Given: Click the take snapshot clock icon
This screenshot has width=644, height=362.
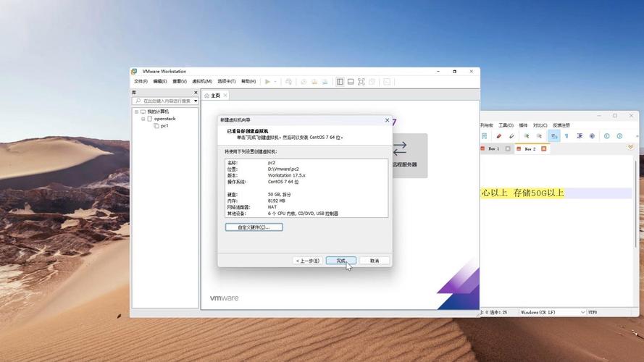Looking at the screenshot, I should [x=304, y=82].
